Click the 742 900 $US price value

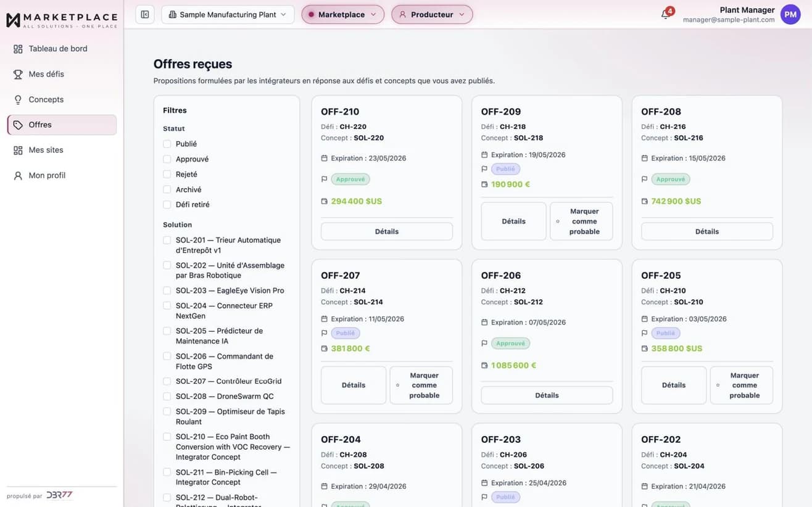tap(676, 201)
